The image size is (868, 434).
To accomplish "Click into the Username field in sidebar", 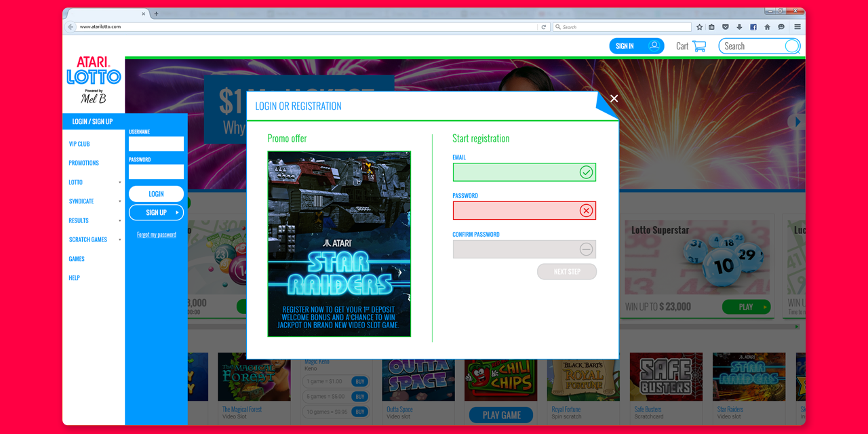I will tap(156, 144).
